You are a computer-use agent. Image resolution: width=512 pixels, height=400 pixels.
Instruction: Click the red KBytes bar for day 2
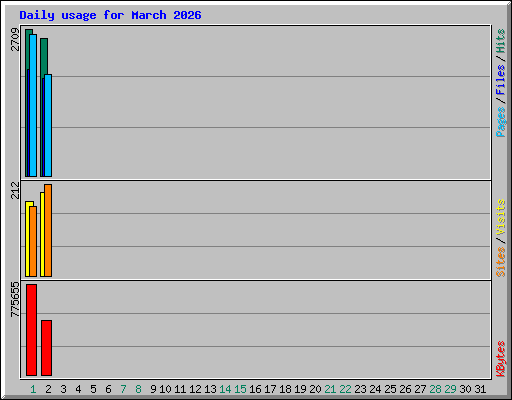point(46,348)
